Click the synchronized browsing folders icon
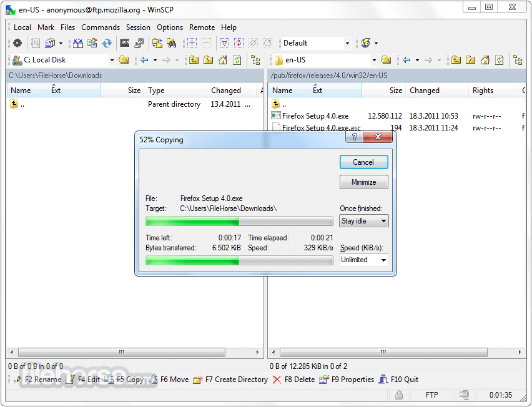Image resolution: width=532 pixels, height=407 pixels. [x=157, y=43]
